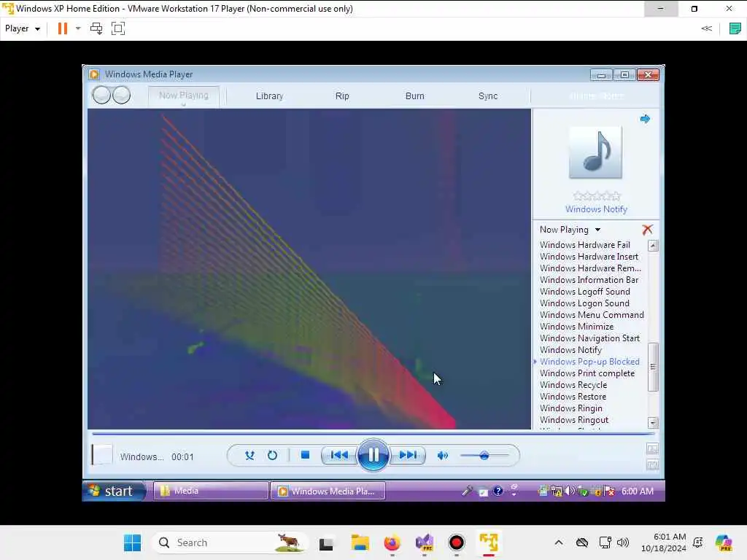Go forward with the round forward button
The image size is (747, 560).
click(122, 96)
